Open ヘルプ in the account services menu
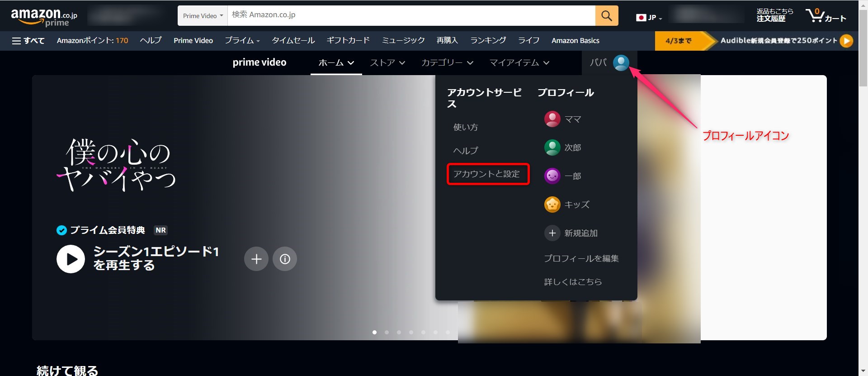This screenshot has width=868, height=376. [466, 150]
